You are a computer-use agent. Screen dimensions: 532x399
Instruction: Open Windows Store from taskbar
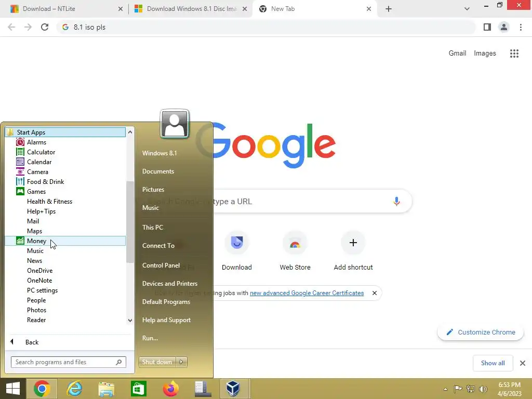(x=138, y=389)
